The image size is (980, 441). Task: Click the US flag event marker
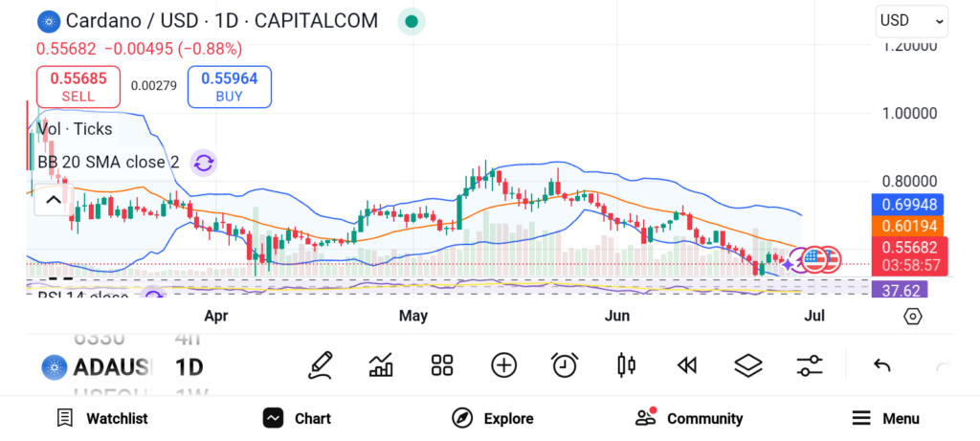[814, 260]
